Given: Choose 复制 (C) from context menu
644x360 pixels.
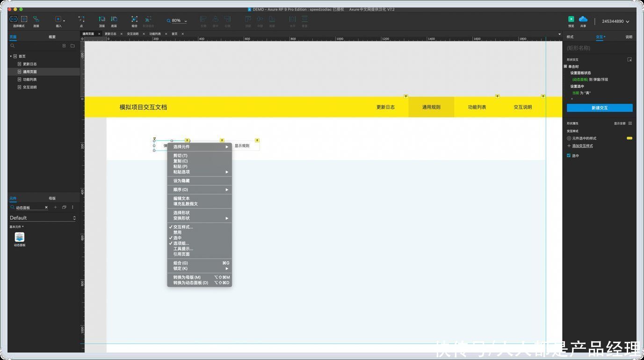Looking at the screenshot, I should 200,161.
